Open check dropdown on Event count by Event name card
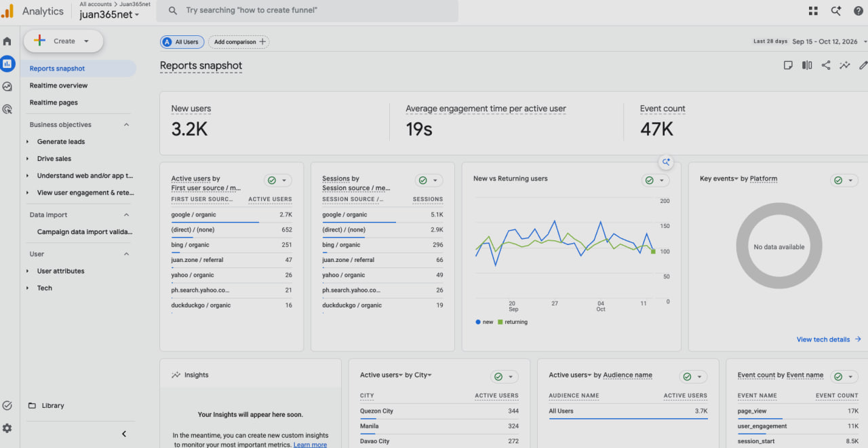 point(844,377)
